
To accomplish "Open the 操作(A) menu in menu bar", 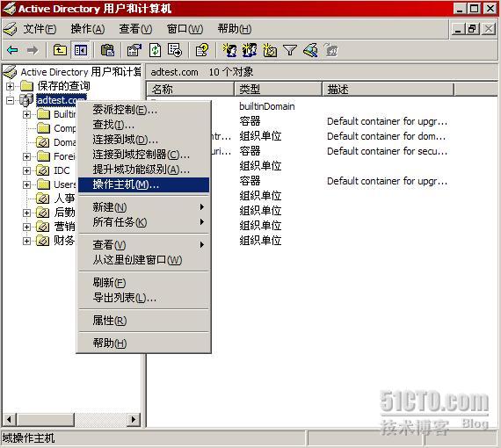I will point(88,29).
